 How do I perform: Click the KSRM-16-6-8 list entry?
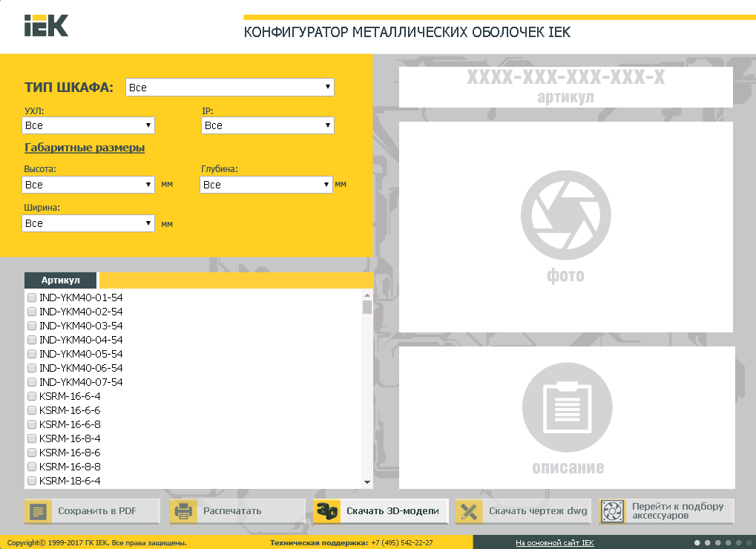click(70, 424)
